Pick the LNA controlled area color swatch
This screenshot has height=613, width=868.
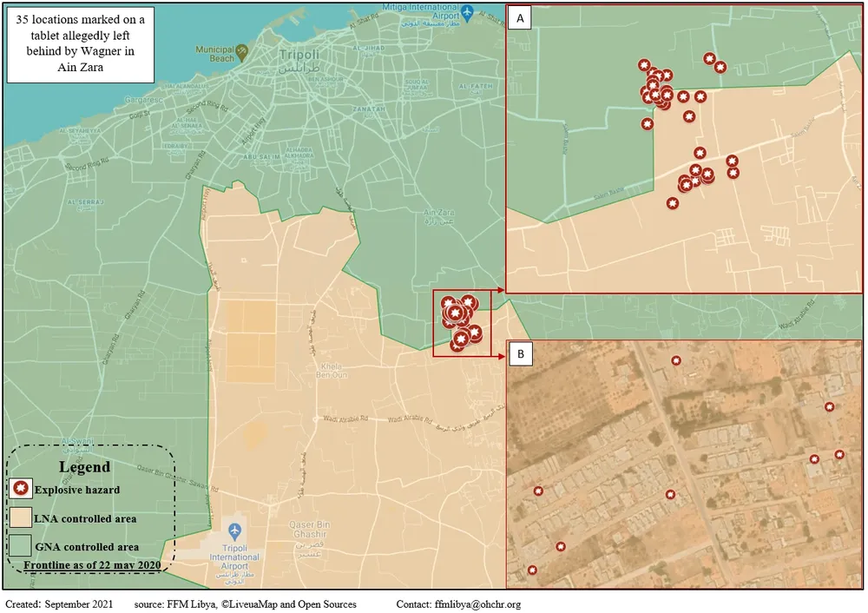tap(21, 519)
